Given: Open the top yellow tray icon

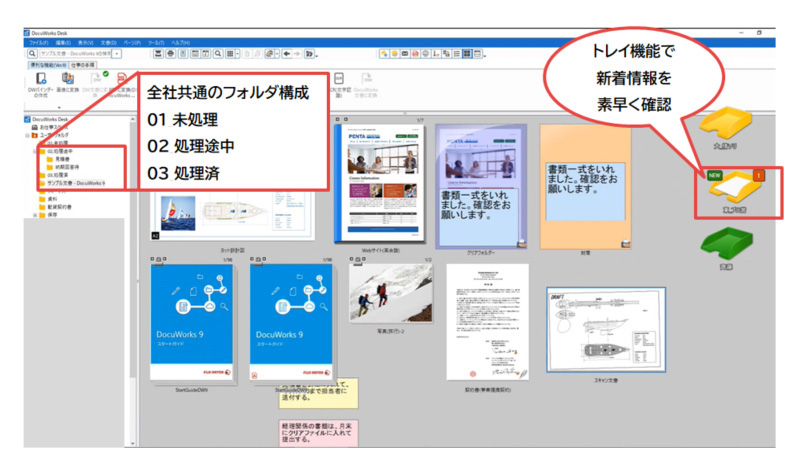Looking at the screenshot, I should click(725, 123).
